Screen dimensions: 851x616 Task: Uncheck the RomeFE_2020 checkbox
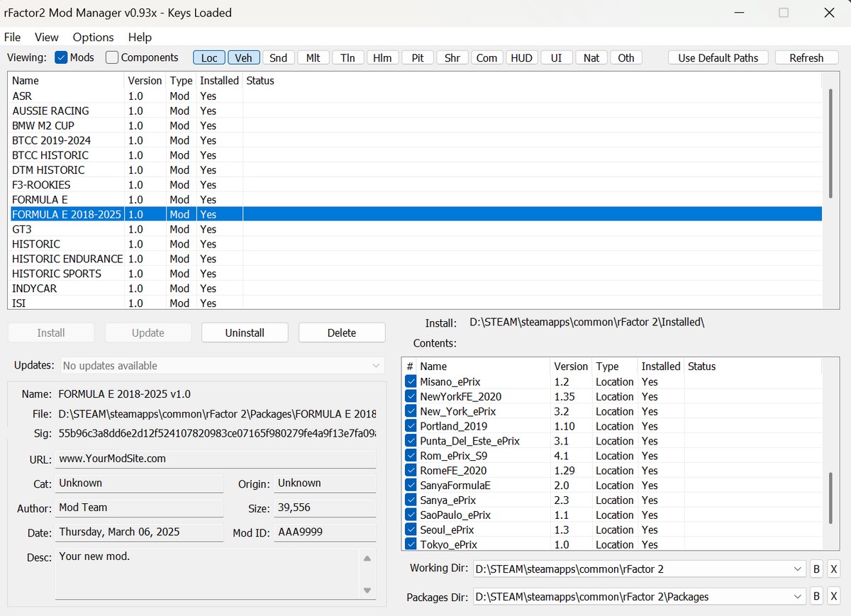411,471
